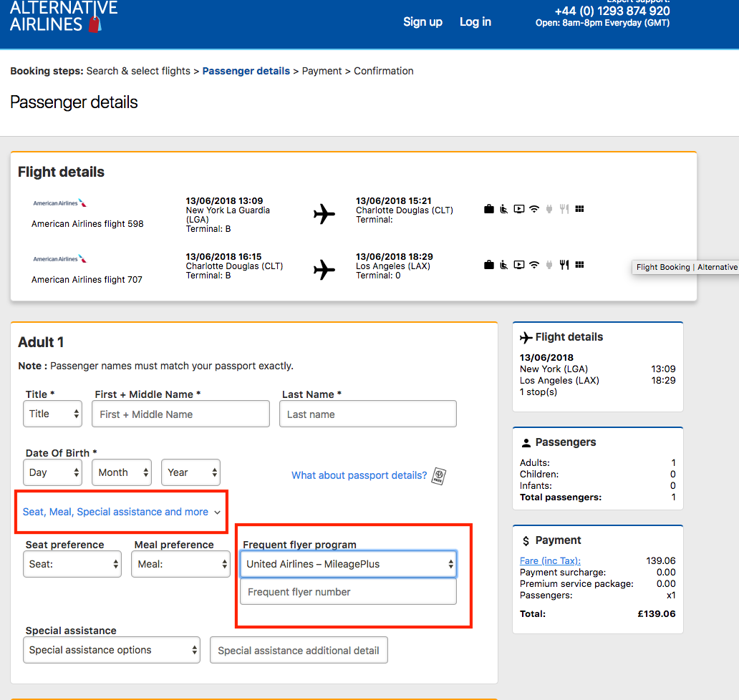
Task: Click plane icon in Flight details sidebar
Action: tap(526, 337)
